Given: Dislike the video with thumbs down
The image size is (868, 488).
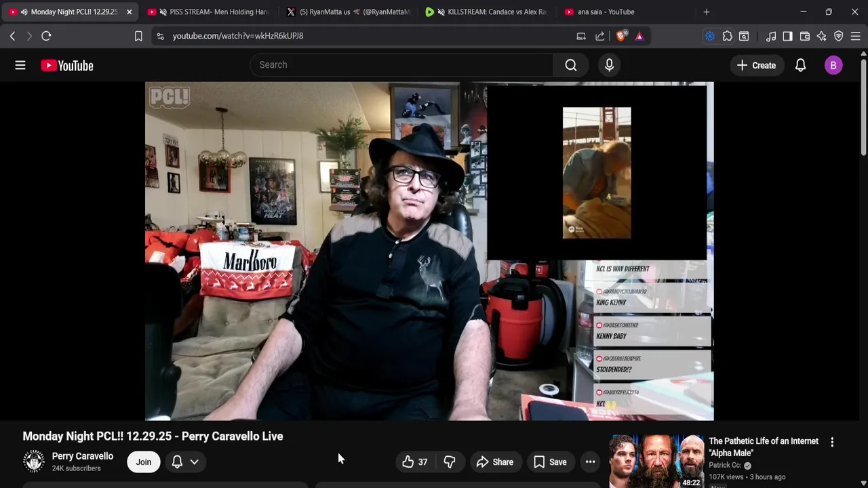Looking at the screenshot, I should tap(450, 462).
